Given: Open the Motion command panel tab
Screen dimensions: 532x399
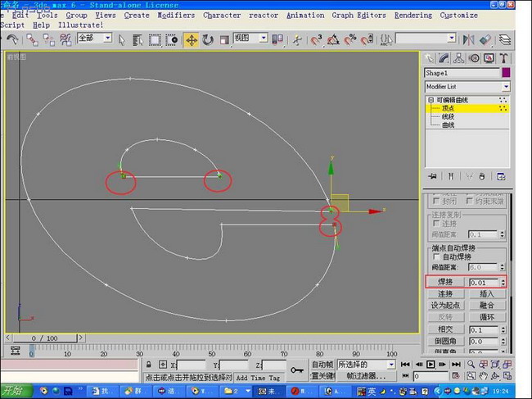Looking at the screenshot, I should tap(474, 58).
